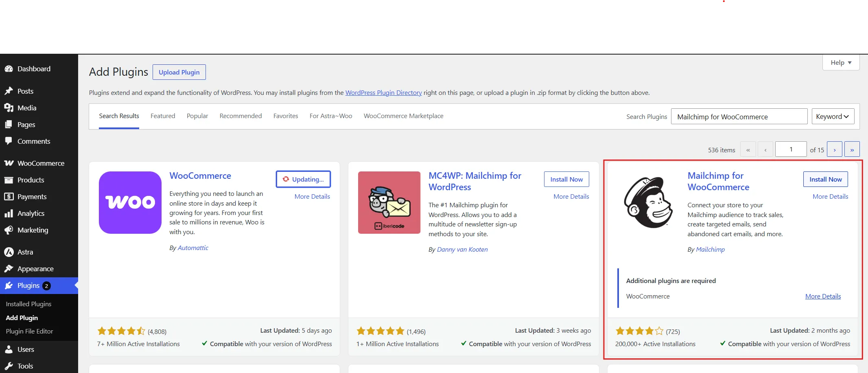868x373 pixels.
Task: Open the For Astra~Woo tab
Action: pyautogui.click(x=331, y=116)
